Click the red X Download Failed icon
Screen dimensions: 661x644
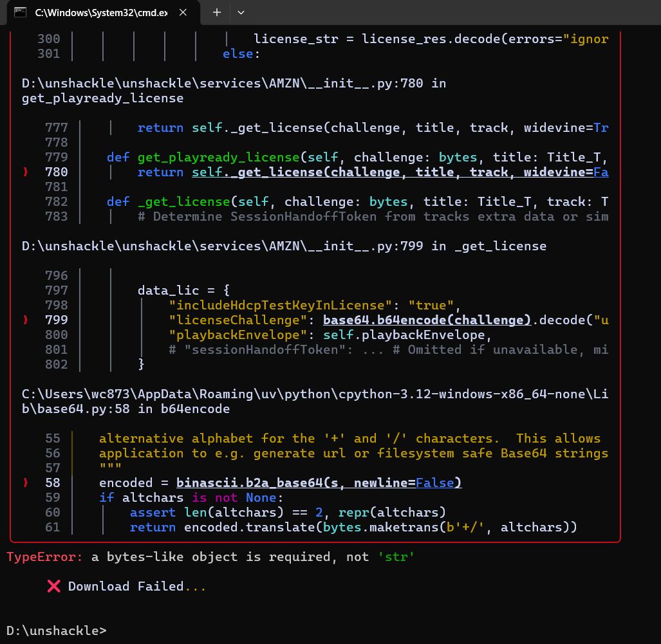(53, 586)
